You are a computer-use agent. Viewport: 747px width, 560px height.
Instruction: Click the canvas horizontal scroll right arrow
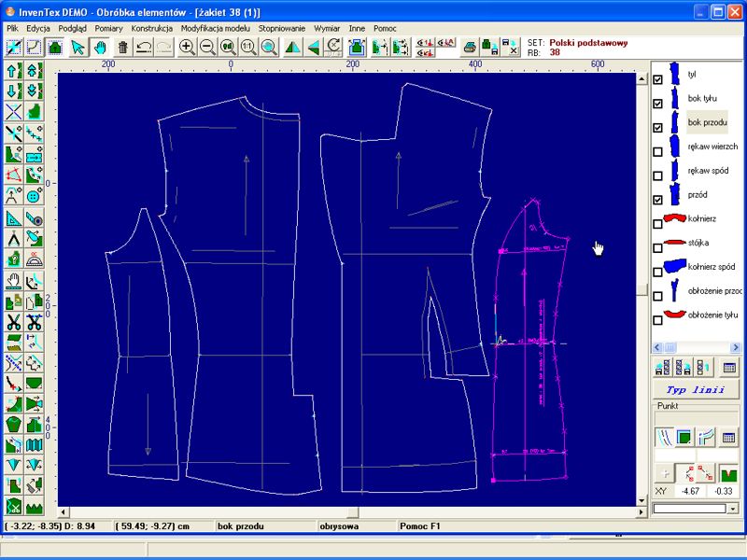pyautogui.click(x=641, y=512)
